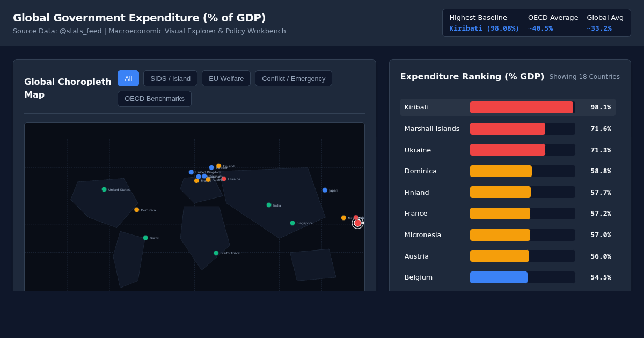Screen dimensions: 644x338
Task: Show Conflict / Emergency countries
Action: 294,78
